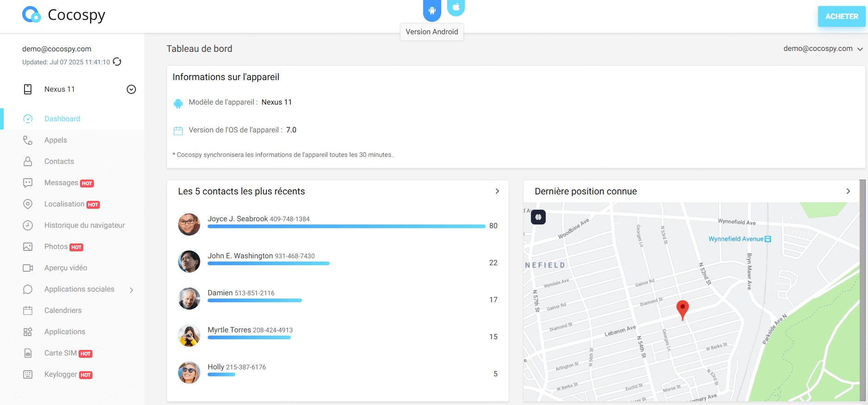
Task: Refresh the updated data sync icon
Action: 117,62
